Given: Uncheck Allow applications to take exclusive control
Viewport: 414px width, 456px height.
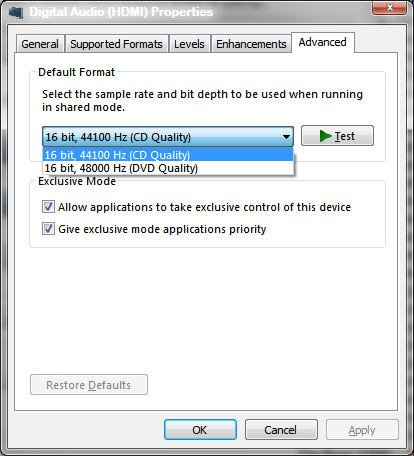Looking at the screenshot, I should tap(48, 207).
